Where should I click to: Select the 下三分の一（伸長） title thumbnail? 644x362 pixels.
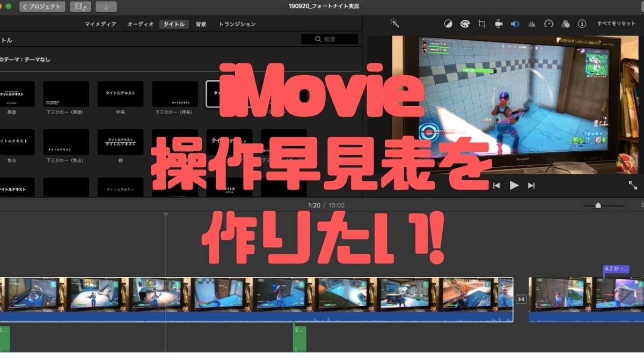[x=174, y=94]
